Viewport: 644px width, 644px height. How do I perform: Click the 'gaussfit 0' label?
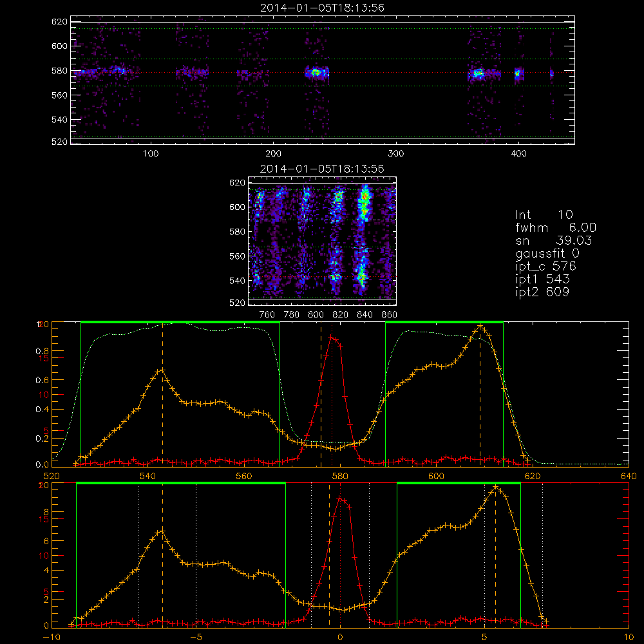[547, 253]
